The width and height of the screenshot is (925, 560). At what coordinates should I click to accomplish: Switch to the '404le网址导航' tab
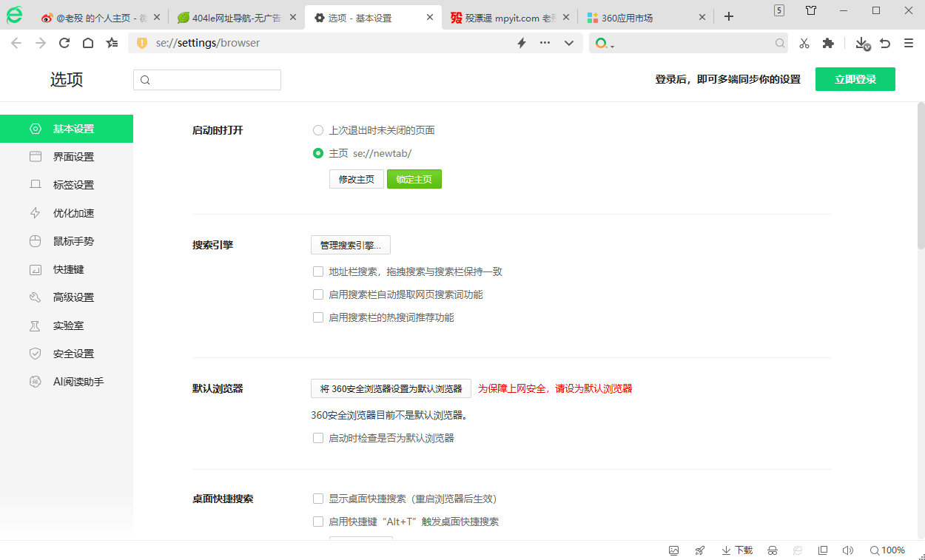(x=236, y=17)
